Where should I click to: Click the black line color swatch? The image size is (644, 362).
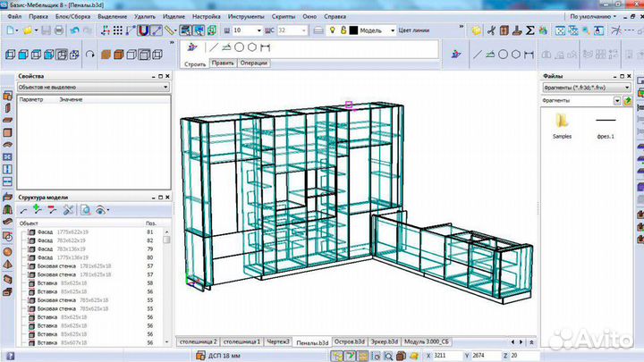[x=352, y=29]
